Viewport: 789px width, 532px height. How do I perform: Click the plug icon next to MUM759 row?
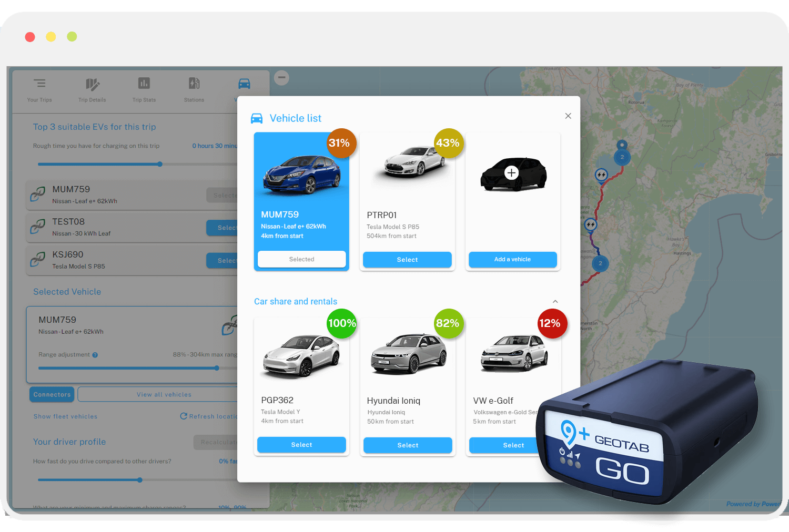(x=37, y=195)
